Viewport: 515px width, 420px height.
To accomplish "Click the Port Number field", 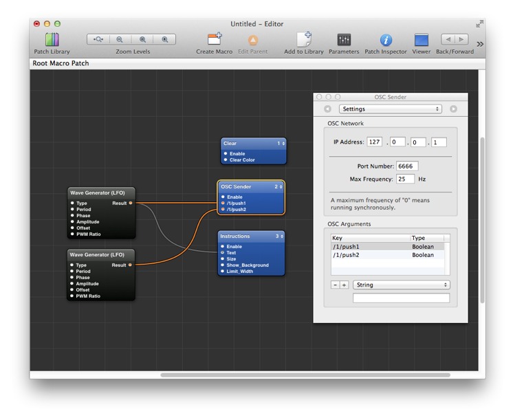I will click(x=406, y=166).
